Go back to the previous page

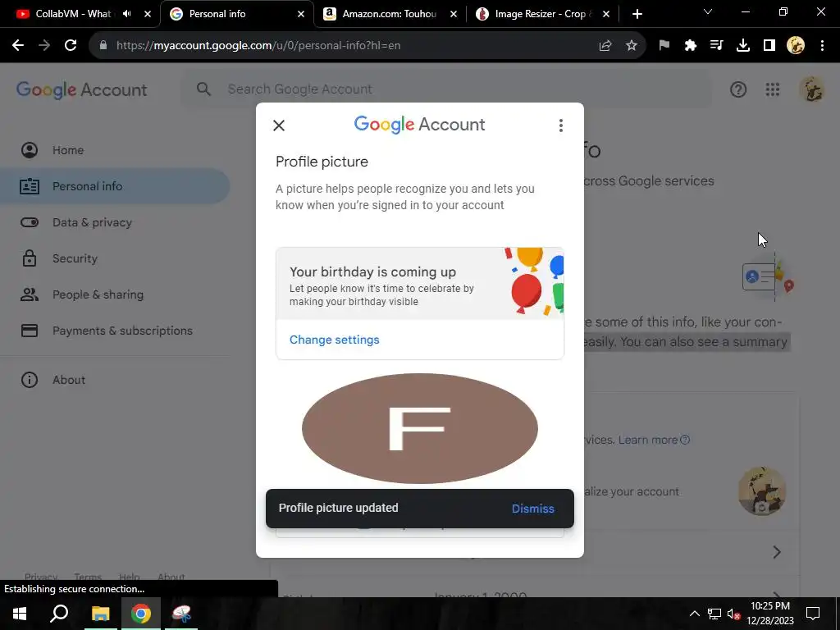pos(18,46)
